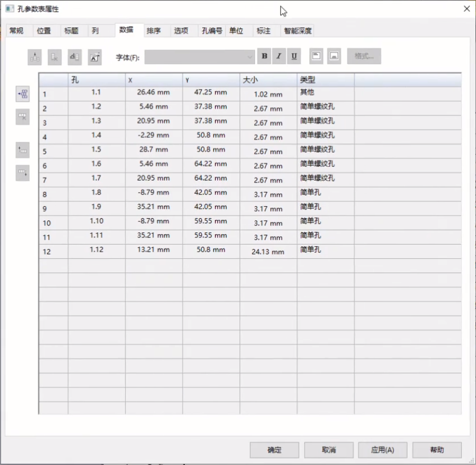The image size is (476, 465).
Task: Click the -2.29 mm X cell
Action: click(x=154, y=137)
